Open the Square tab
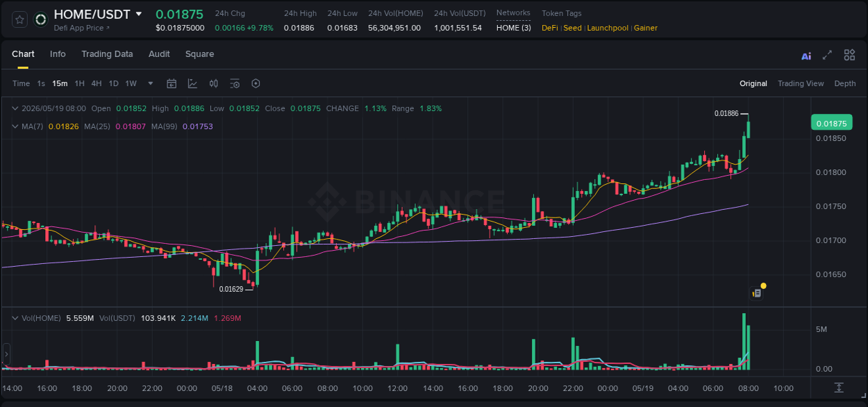This screenshot has height=407, width=868. click(199, 54)
